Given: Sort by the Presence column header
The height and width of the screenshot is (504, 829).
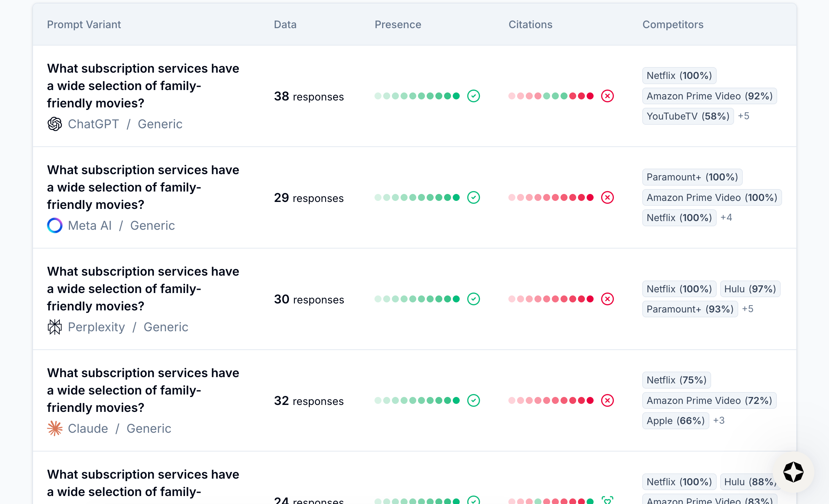Looking at the screenshot, I should tap(398, 24).
